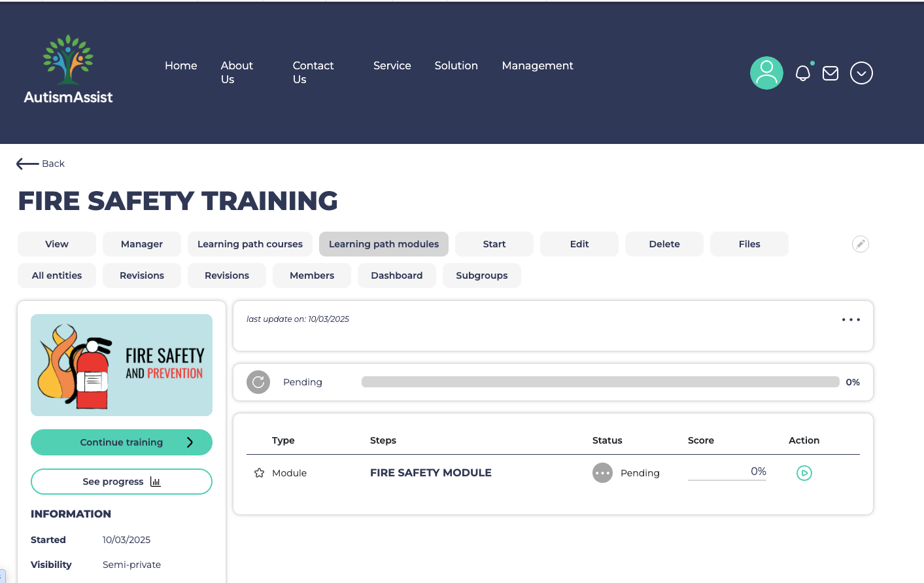This screenshot has height=583, width=924.
Task: Open the Dashboard tab
Action: pyautogui.click(x=396, y=275)
